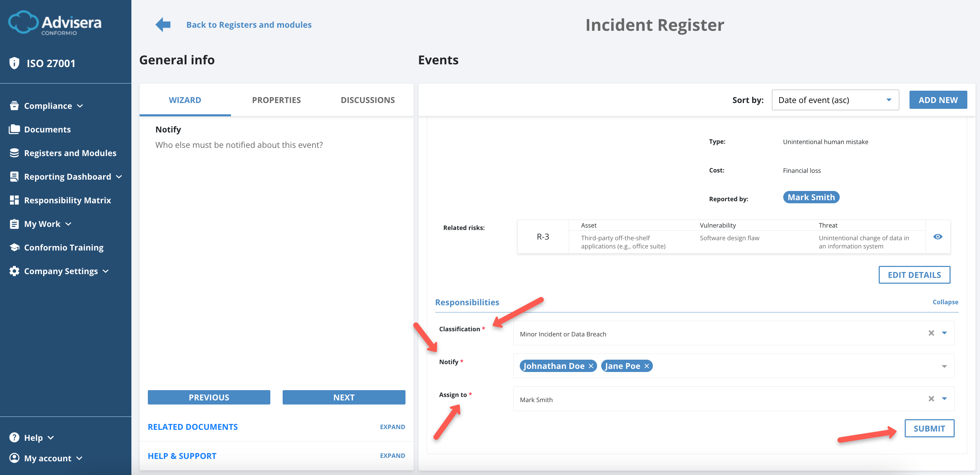Expand the Classification dropdown
This screenshot has width=980, height=475.
tap(944, 333)
